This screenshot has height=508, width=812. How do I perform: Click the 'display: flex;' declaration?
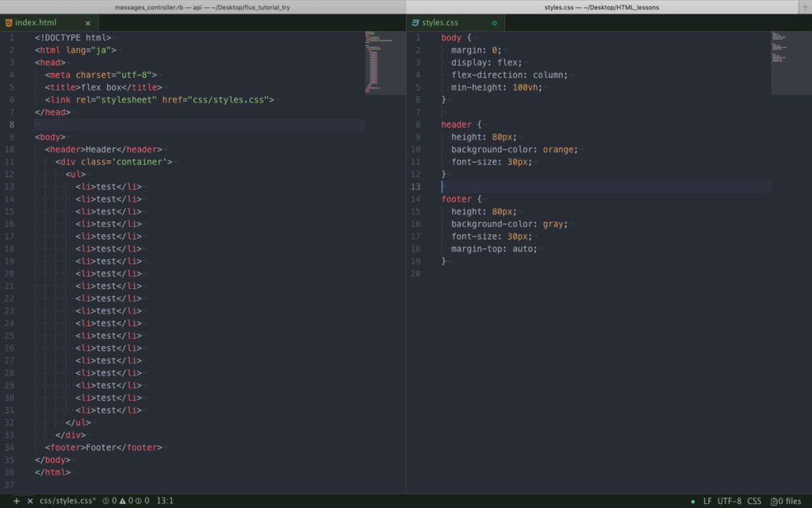coord(487,63)
